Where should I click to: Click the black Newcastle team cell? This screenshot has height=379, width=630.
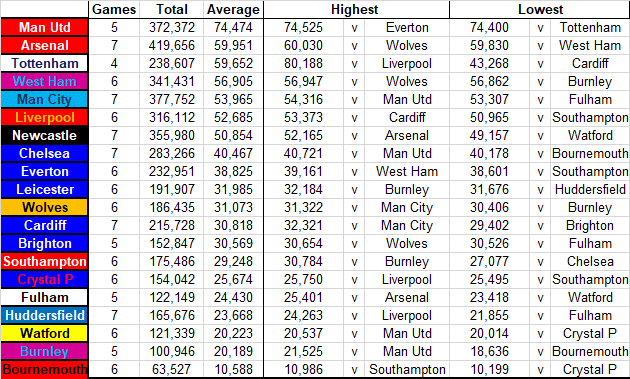(44, 135)
